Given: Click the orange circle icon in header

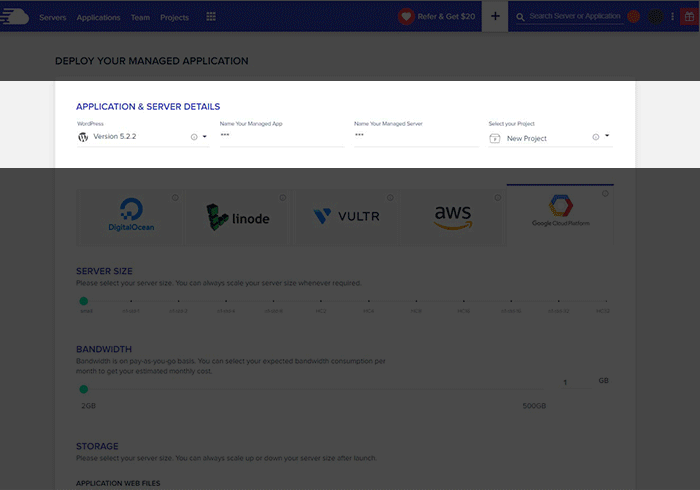Looking at the screenshot, I should tap(633, 17).
